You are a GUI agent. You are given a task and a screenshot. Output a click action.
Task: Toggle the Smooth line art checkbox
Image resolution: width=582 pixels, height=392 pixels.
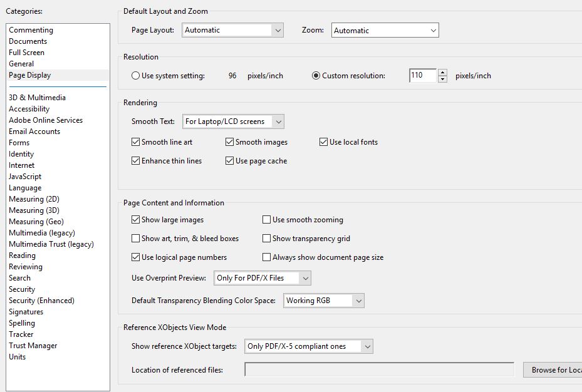[135, 142]
